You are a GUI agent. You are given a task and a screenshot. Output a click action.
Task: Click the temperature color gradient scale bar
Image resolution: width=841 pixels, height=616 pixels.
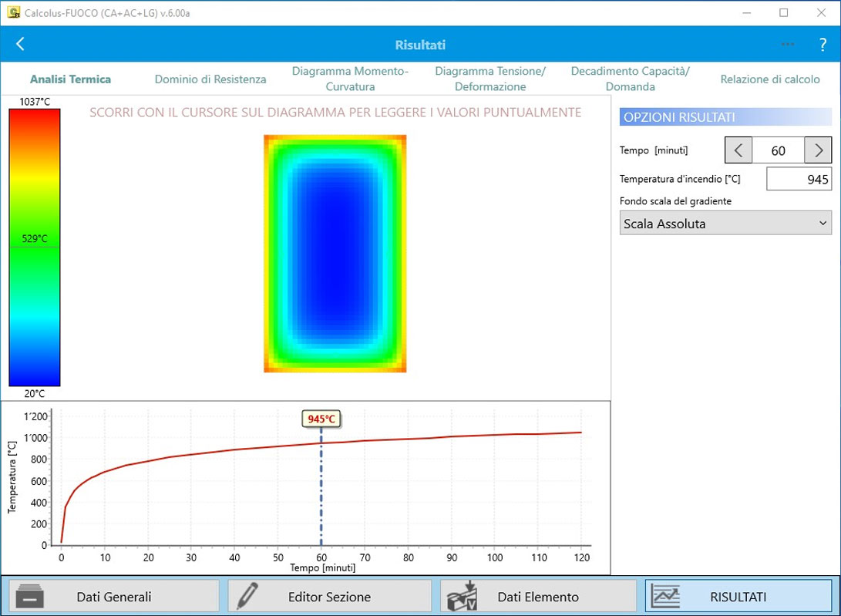pyautogui.click(x=34, y=247)
